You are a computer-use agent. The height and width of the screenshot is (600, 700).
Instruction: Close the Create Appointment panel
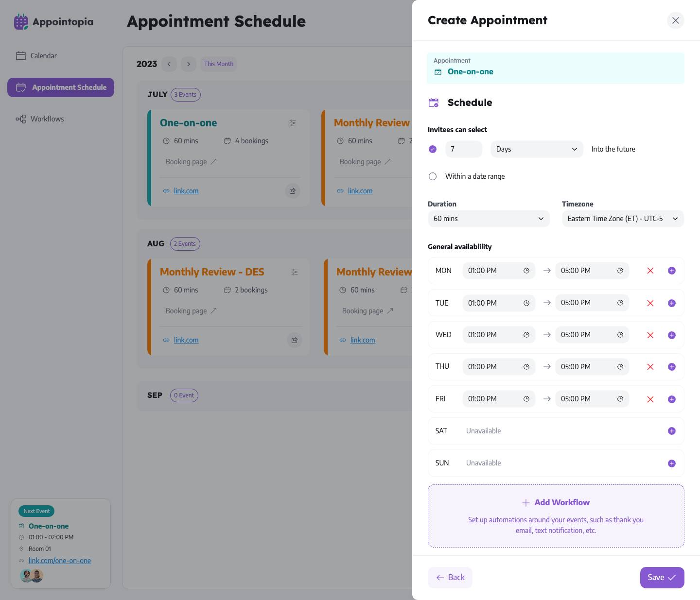tap(675, 20)
